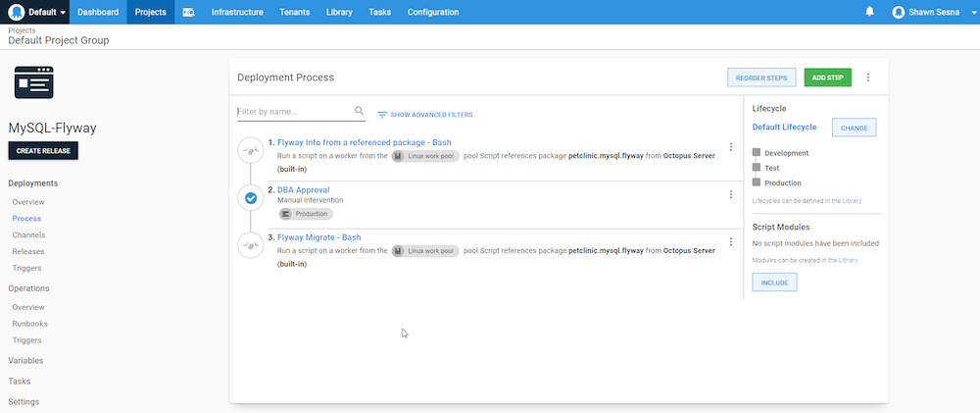
Task: Click the advanced filters funnel icon
Action: pyautogui.click(x=382, y=115)
